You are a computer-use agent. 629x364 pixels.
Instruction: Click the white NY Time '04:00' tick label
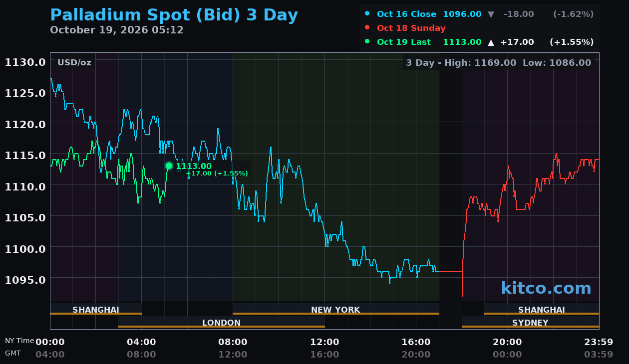click(x=141, y=342)
